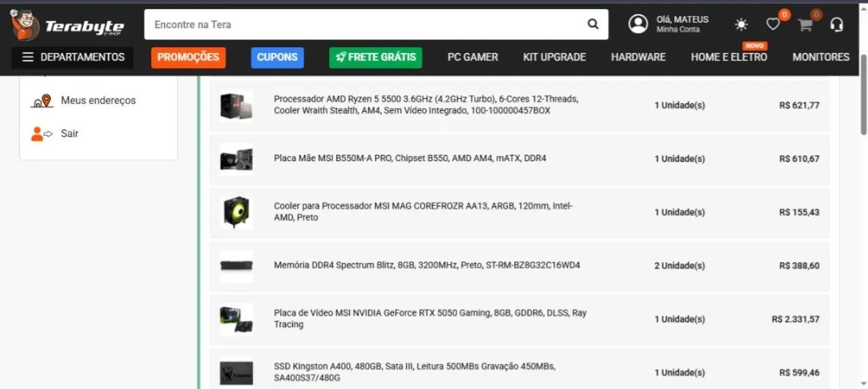
Task: Click the Terabyte shop logo
Action: (67, 25)
